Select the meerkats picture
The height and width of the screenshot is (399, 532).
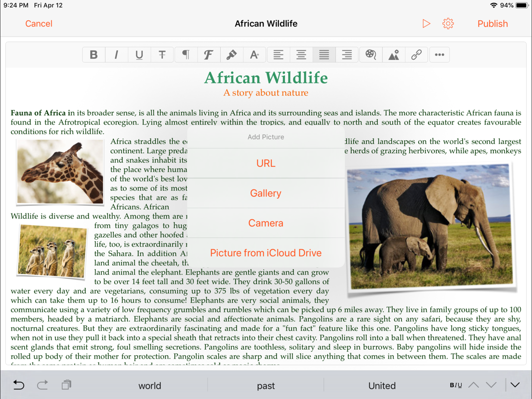(52, 251)
